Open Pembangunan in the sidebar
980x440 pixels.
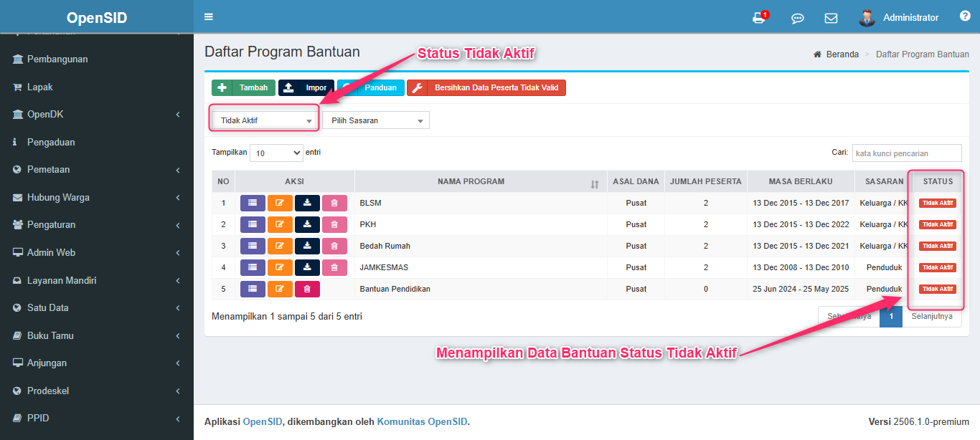(x=97, y=59)
